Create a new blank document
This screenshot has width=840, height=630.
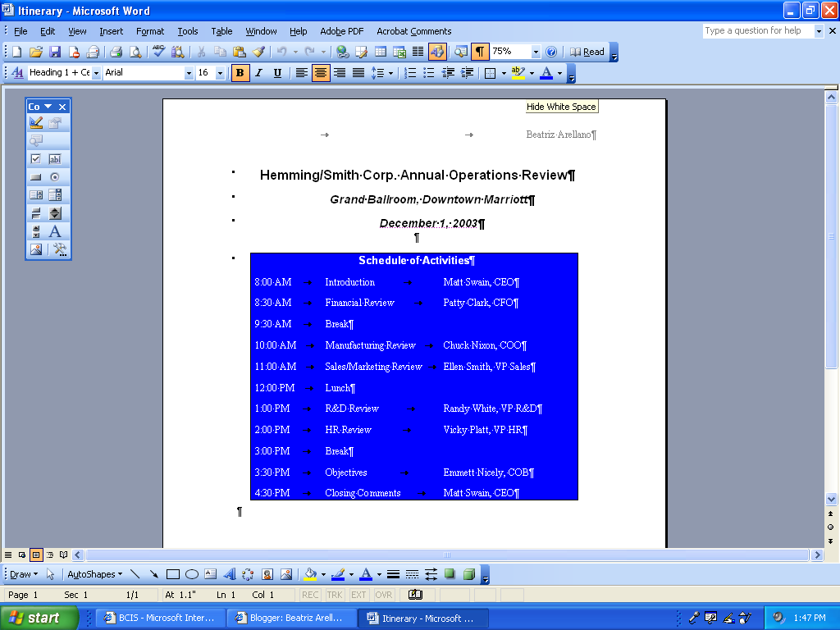(17, 52)
